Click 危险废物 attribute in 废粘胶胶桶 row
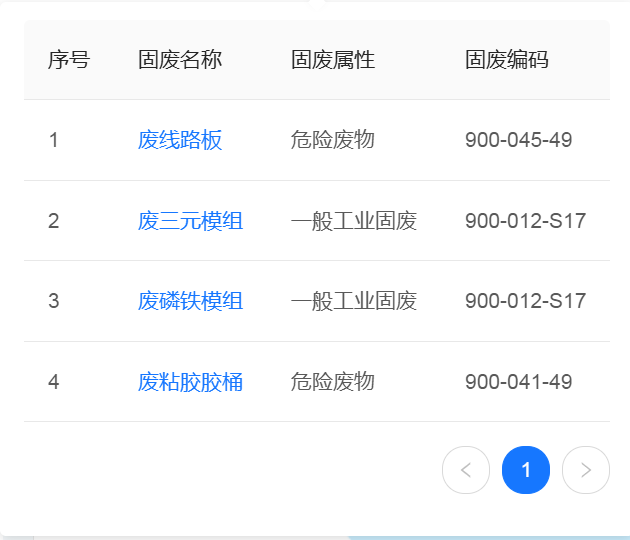The image size is (630, 540). (x=332, y=381)
